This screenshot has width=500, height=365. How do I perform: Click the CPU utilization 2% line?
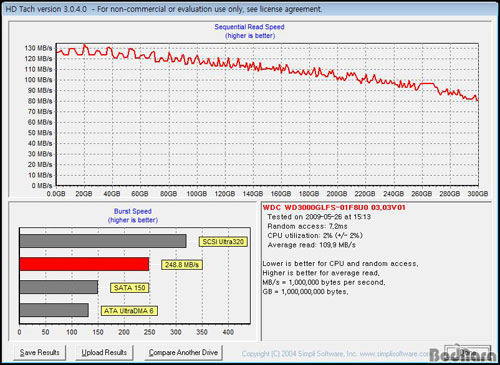tap(315, 236)
